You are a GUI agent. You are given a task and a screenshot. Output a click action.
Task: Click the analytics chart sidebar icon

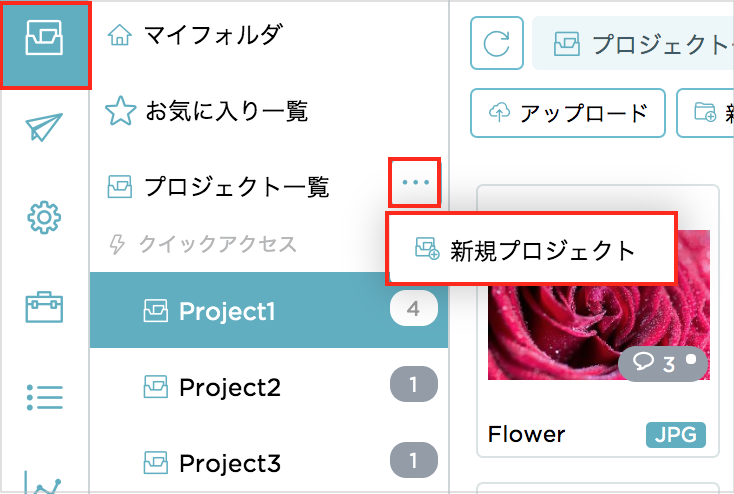tap(45, 482)
